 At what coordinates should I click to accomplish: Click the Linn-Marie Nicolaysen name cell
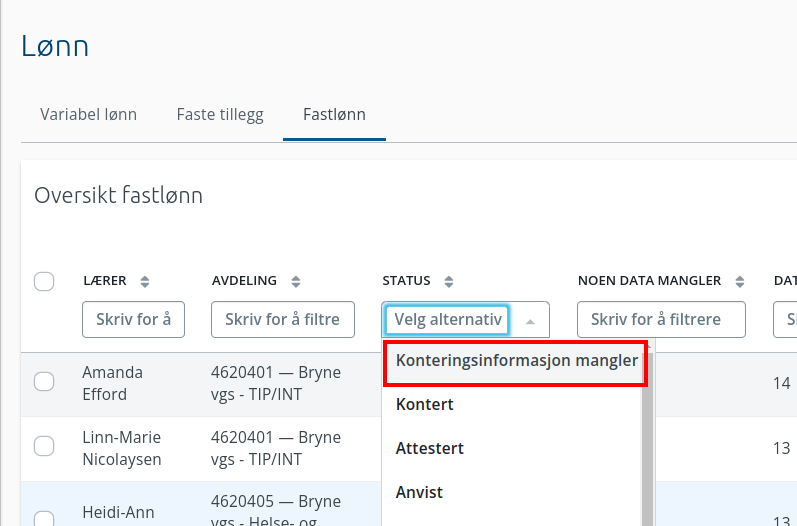[121, 448]
